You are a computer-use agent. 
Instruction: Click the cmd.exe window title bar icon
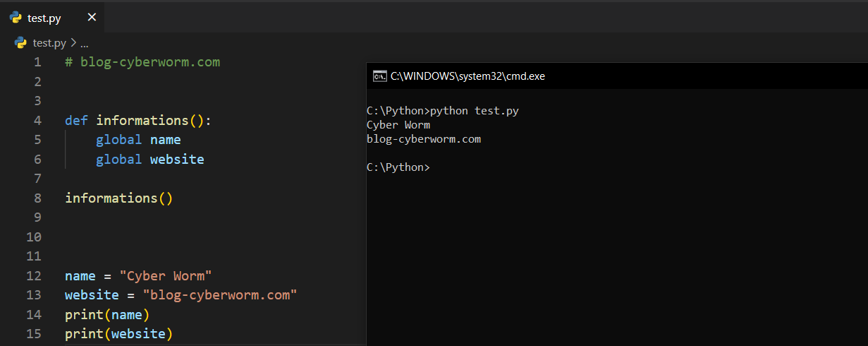pyautogui.click(x=379, y=76)
